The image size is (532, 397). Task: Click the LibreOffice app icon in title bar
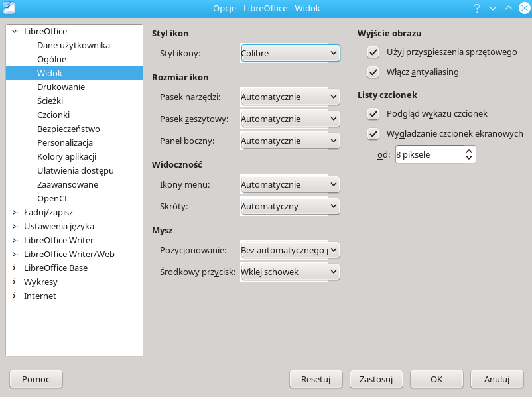[x=9, y=8]
